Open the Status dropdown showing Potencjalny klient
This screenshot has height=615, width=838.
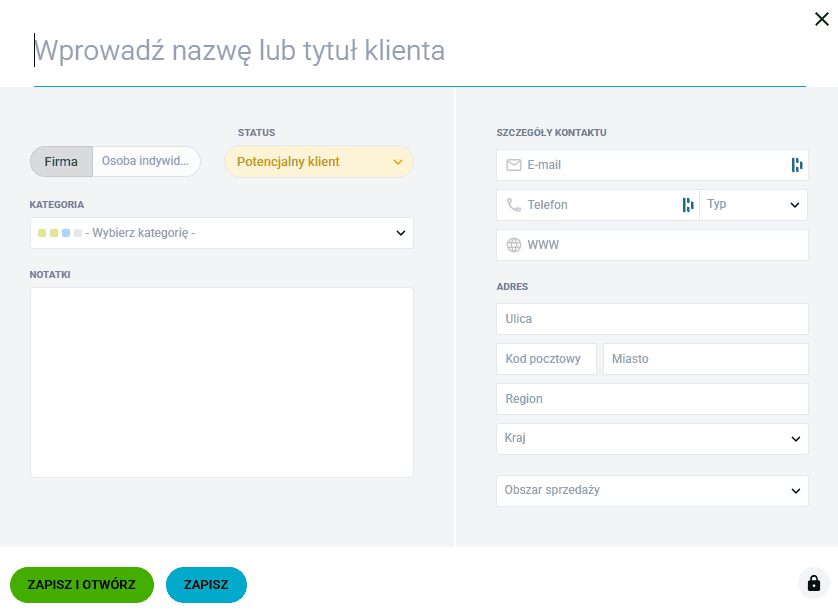pyautogui.click(x=318, y=161)
